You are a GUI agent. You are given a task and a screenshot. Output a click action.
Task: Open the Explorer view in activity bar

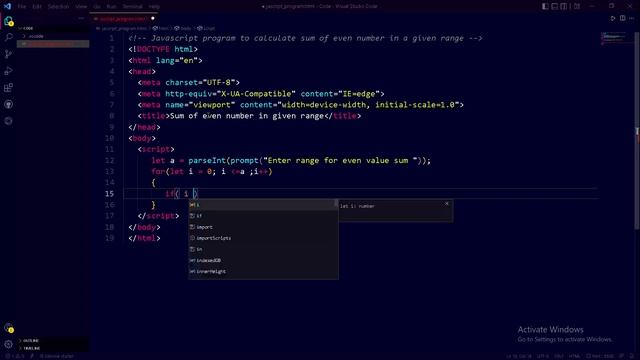(x=8, y=21)
